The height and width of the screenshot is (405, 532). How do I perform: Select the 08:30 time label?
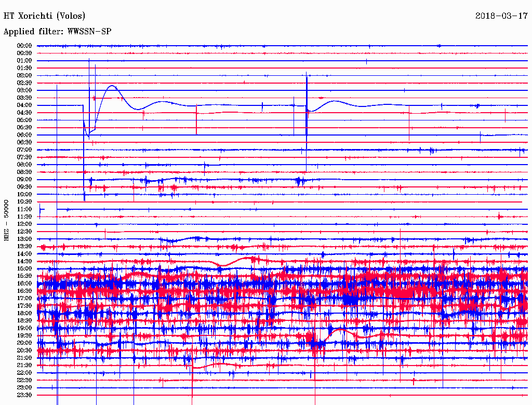click(x=24, y=172)
